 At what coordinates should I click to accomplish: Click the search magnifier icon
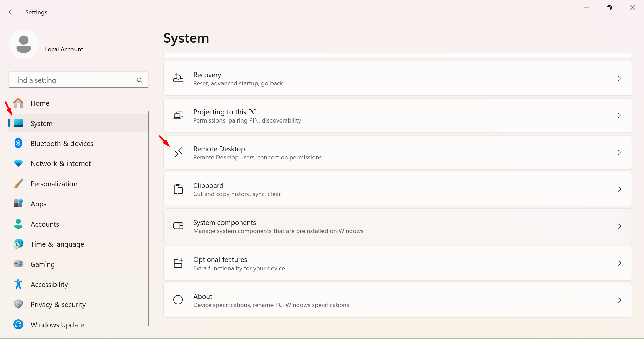pyautogui.click(x=140, y=80)
